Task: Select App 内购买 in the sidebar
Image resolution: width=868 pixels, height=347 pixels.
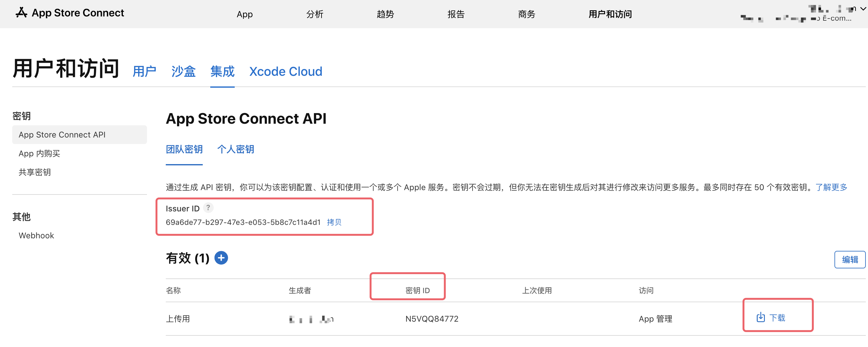Action: [x=39, y=154]
